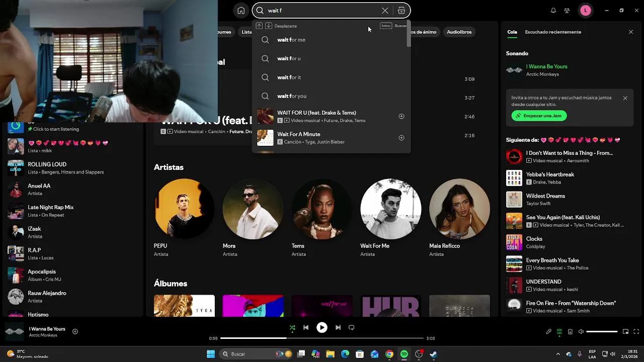The width and height of the screenshot is (644, 362).
Task: Open ROLLING LOUD playlist in library
Action: coord(73,168)
